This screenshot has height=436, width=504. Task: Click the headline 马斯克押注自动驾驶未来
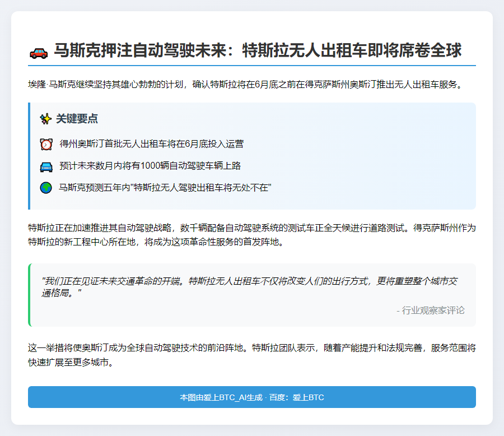point(258,50)
